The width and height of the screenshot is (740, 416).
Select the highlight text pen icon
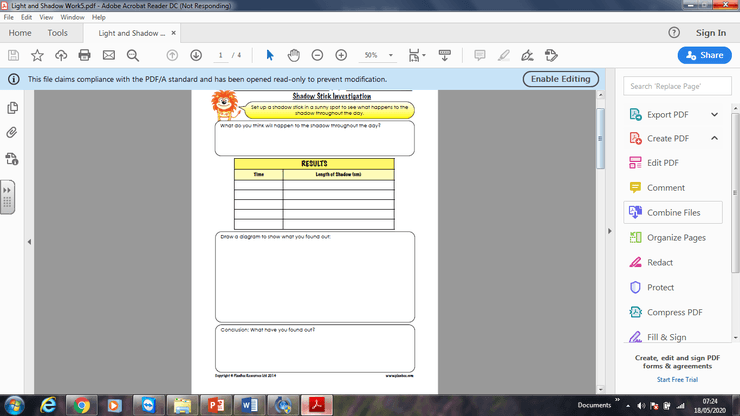504,55
